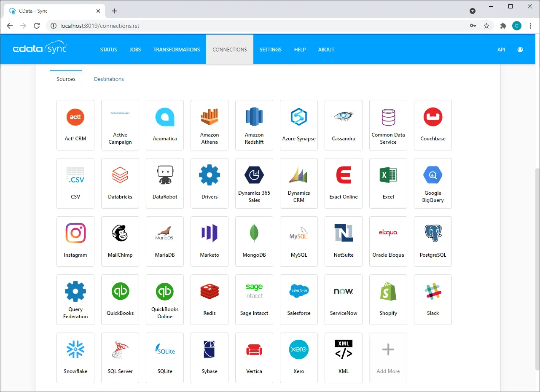Open the user account menu
The width and height of the screenshot is (540, 392).
pyautogui.click(x=520, y=49)
